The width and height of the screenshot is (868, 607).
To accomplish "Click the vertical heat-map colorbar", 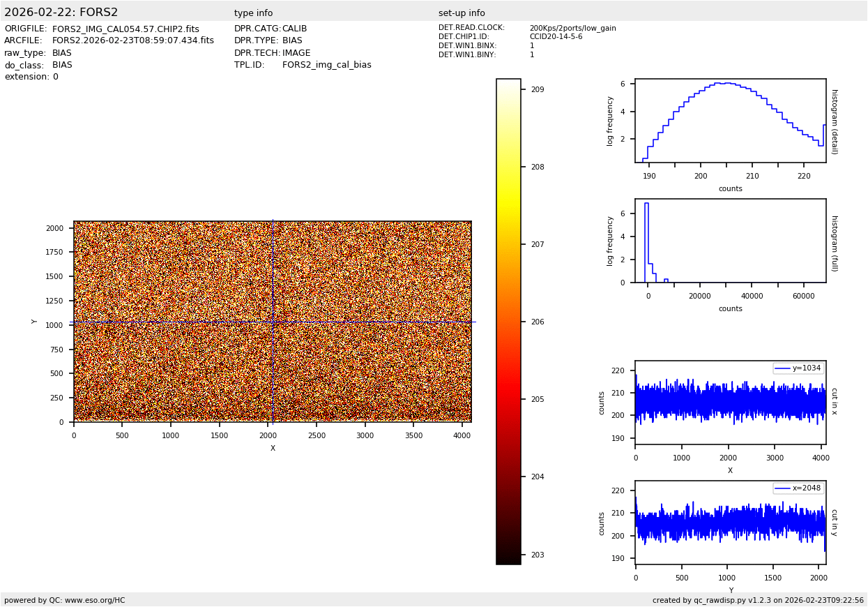I will tap(508, 322).
